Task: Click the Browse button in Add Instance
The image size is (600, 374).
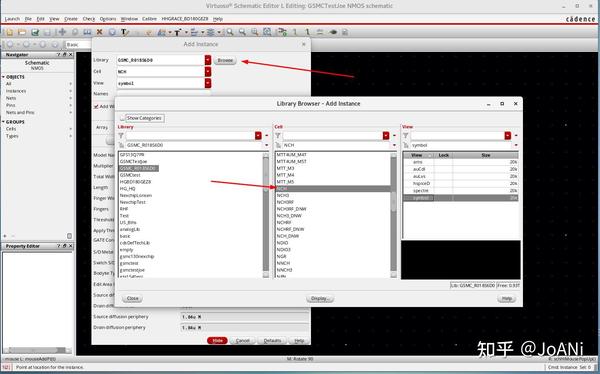Action: [x=225, y=60]
